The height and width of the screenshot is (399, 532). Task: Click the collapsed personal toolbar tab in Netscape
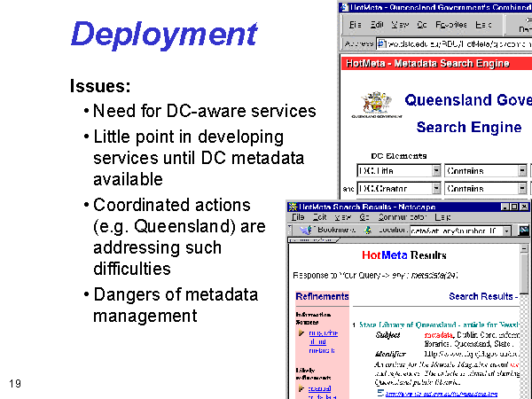point(313,240)
